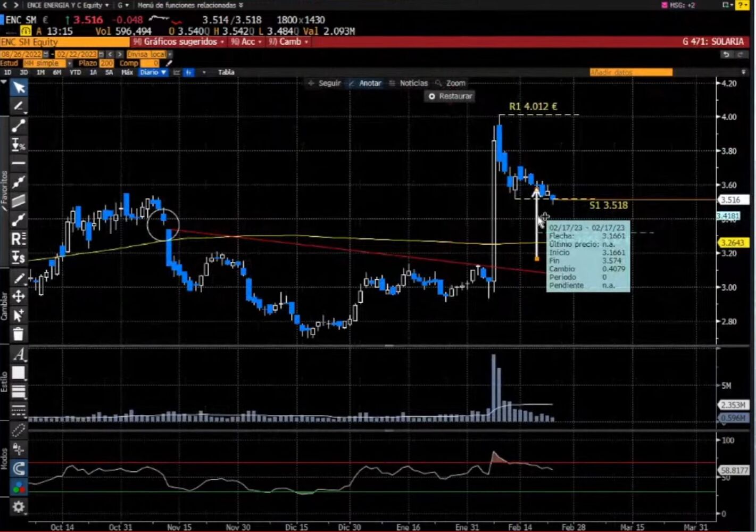Open the G function dropdown
The width and height of the screenshot is (756, 532).
point(123,5)
